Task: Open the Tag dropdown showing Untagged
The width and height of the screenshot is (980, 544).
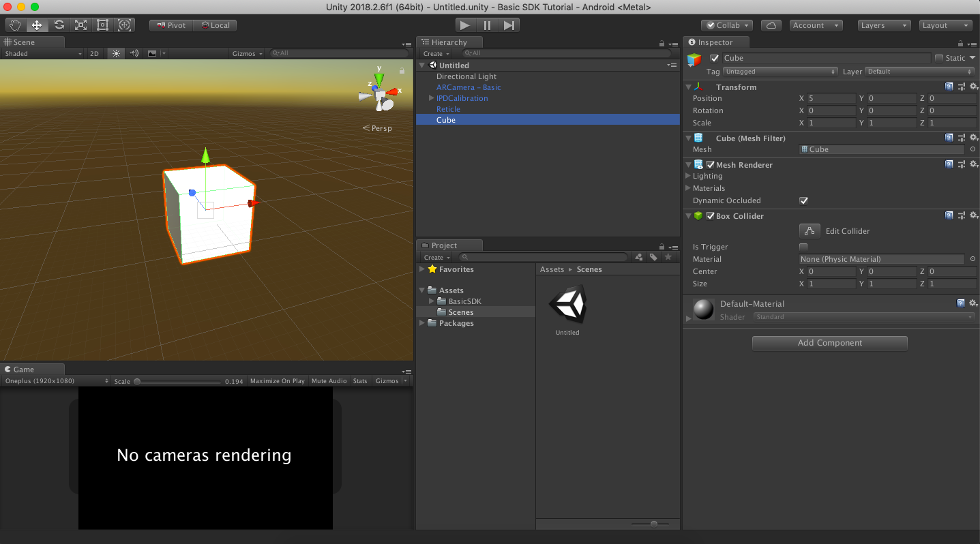Action: (x=780, y=72)
